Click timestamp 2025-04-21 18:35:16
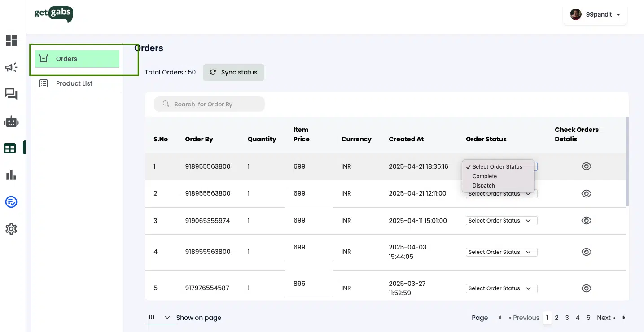 418,166
